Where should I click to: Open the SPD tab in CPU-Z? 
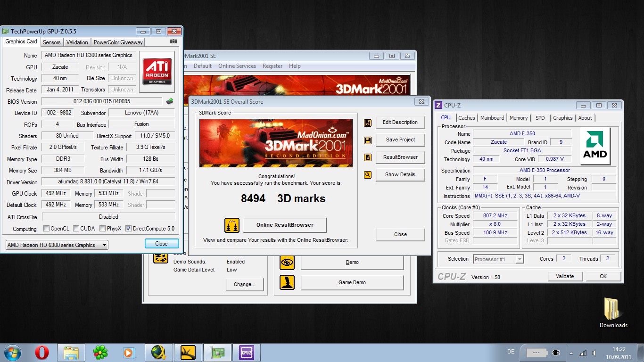(x=540, y=118)
